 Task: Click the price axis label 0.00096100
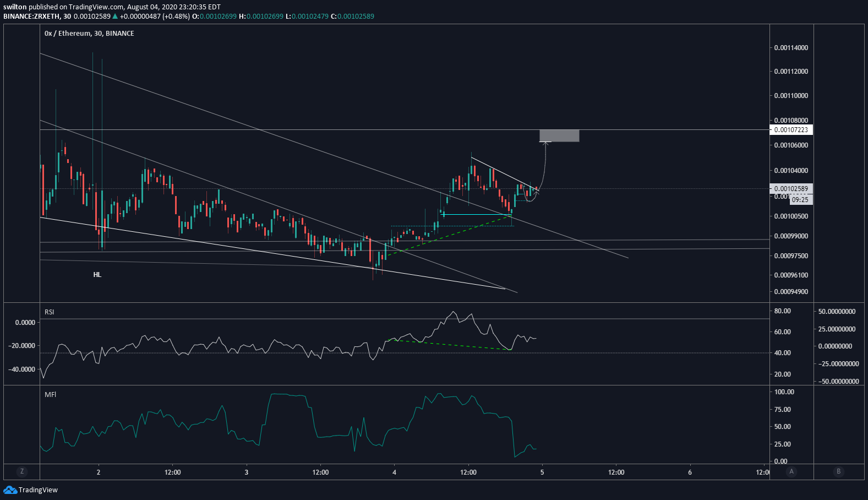tap(791, 275)
